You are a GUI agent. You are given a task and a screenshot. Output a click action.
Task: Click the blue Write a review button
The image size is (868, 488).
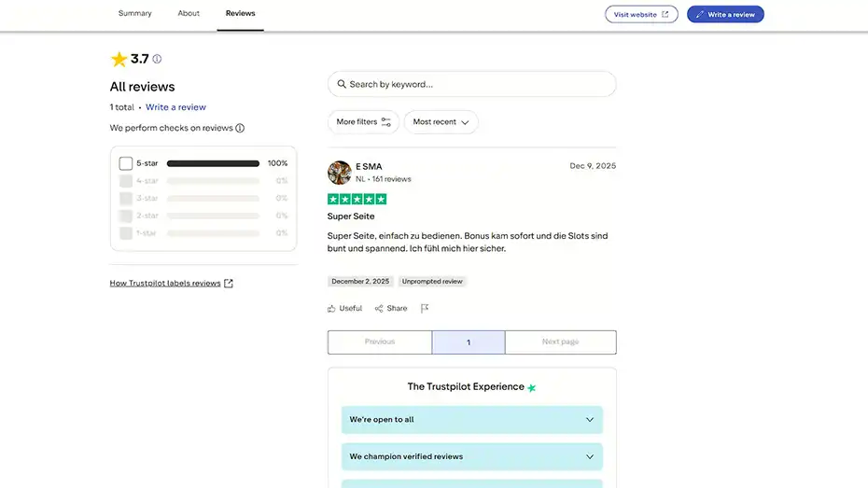point(725,14)
